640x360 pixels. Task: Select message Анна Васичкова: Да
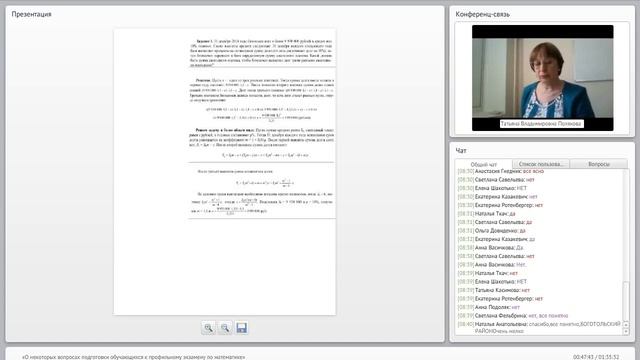(x=490, y=248)
